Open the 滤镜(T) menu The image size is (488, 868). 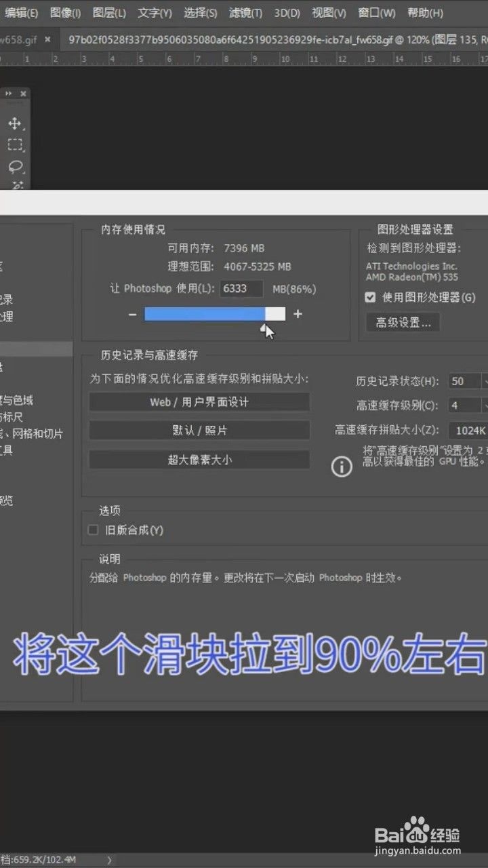pyautogui.click(x=245, y=13)
